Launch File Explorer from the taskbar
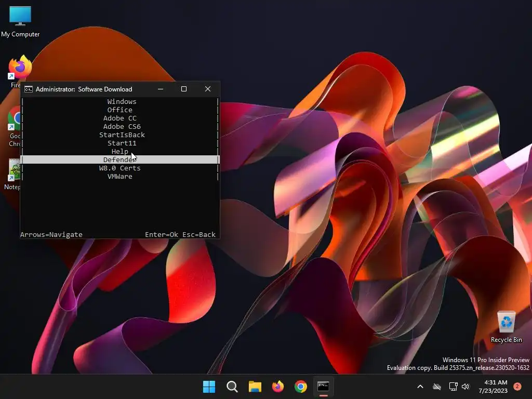Image resolution: width=532 pixels, height=399 pixels. pos(255,387)
